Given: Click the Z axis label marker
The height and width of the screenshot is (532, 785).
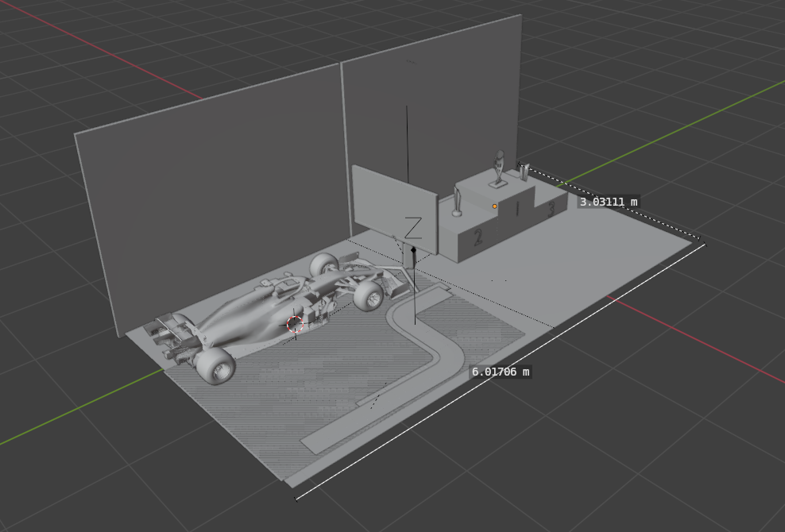Looking at the screenshot, I should coord(413,228).
